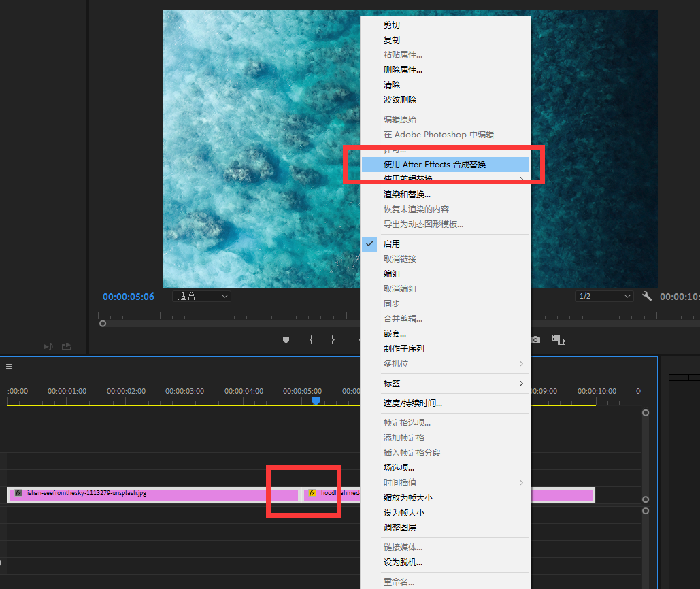Toggle the 启用 (Enable) checkmark in the menu
This screenshot has height=589, width=700.
tap(369, 243)
